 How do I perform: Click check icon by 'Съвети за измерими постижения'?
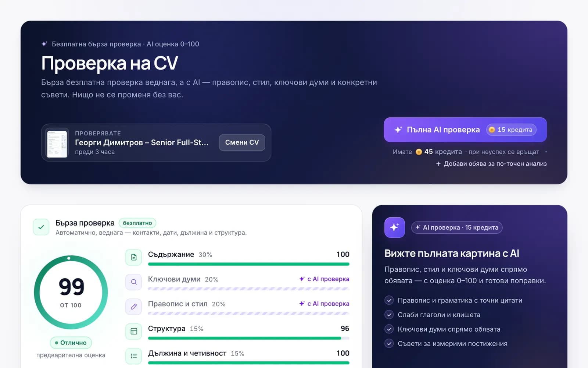coord(389,343)
